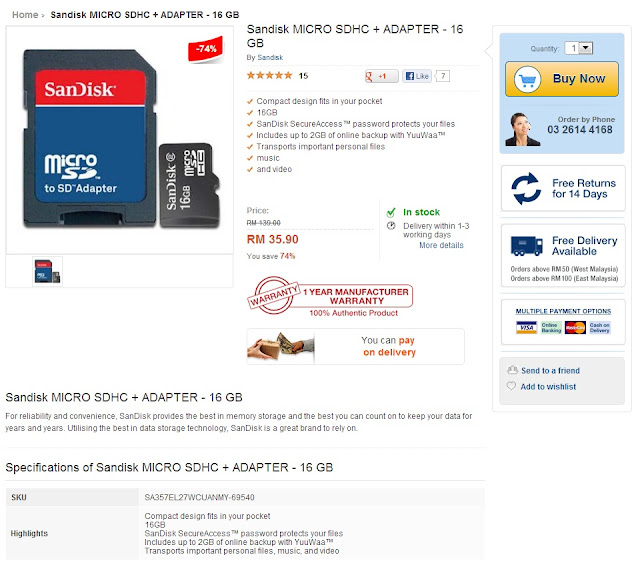
Task: Click the shopping cart icon on Buy Now
Action: click(x=527, y=79)
